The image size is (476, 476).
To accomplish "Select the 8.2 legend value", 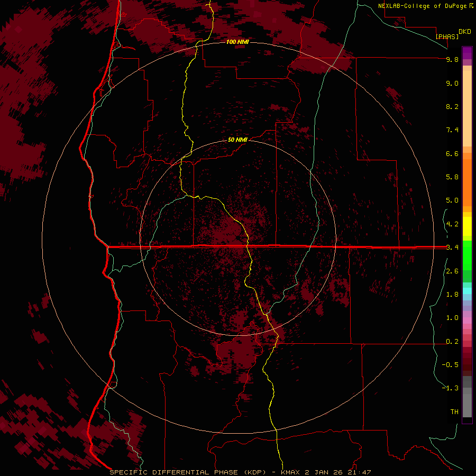I will [x=452, y=106].
